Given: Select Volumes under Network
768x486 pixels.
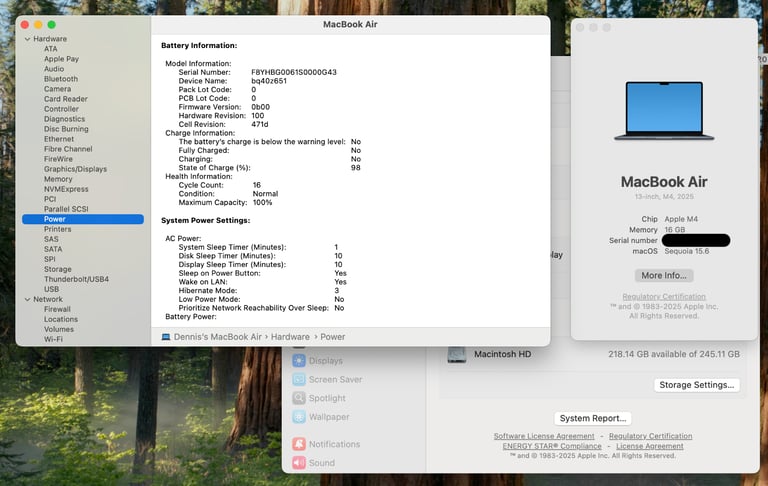Looking at the screenshot, I should (x=59, y=329).
